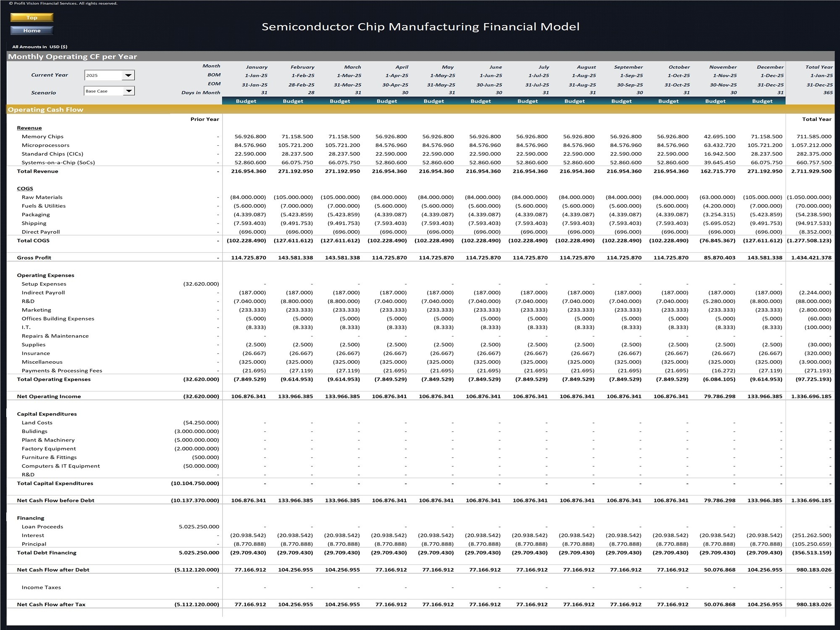Open the Current Year dropdown arrow
The height and width of the screenshot is (630, 840).
128,76
